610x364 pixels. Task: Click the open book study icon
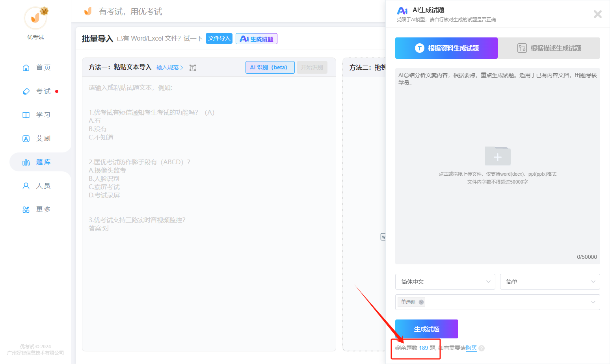pos(26,115)
